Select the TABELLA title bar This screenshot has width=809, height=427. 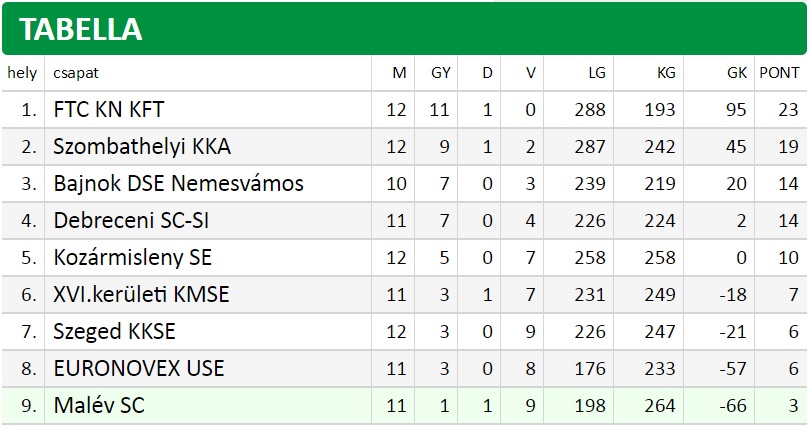404,28
